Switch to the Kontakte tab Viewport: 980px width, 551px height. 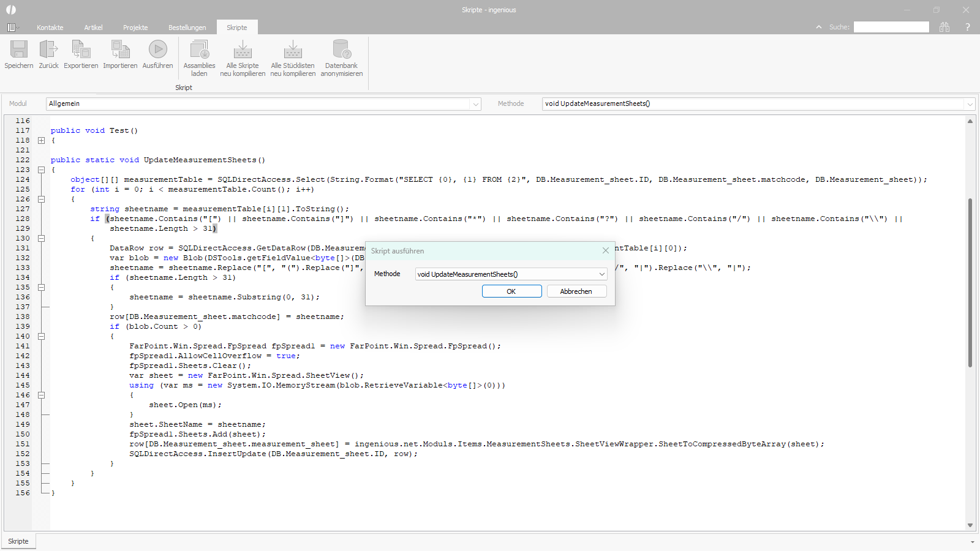click(x=50, y=28)
